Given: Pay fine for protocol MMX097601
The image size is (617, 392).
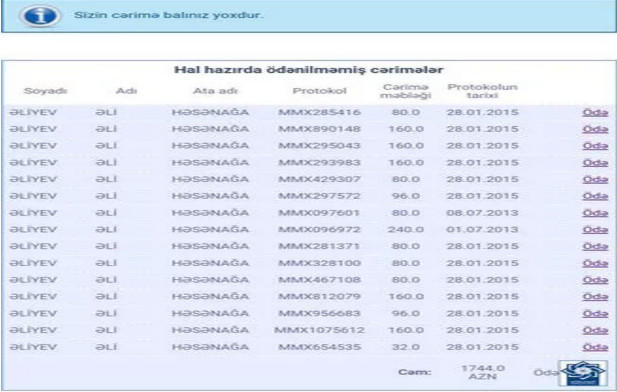Looking at the screenshot, I should (x=595, y=213).
